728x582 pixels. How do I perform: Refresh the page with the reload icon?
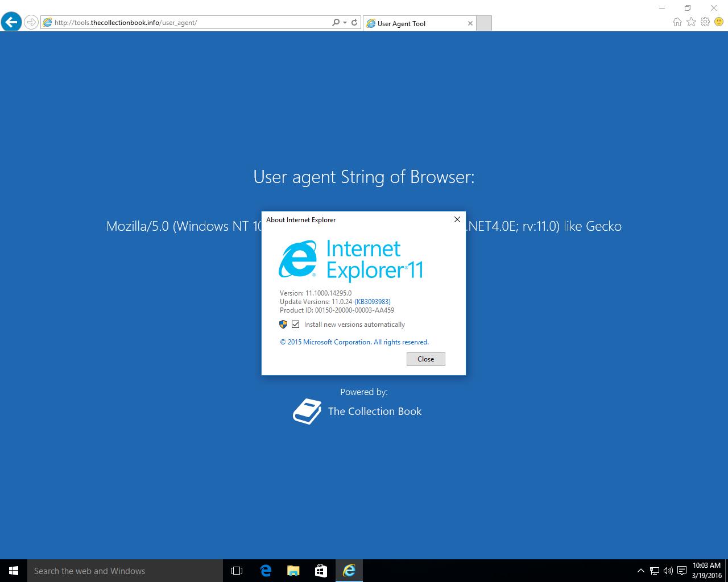click(354, 23)
